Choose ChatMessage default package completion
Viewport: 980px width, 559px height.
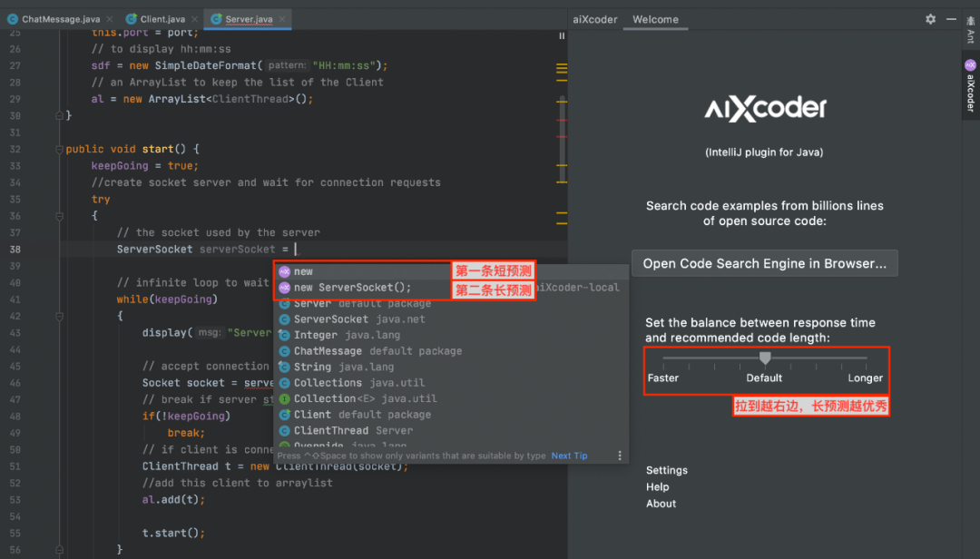(451, 351)
